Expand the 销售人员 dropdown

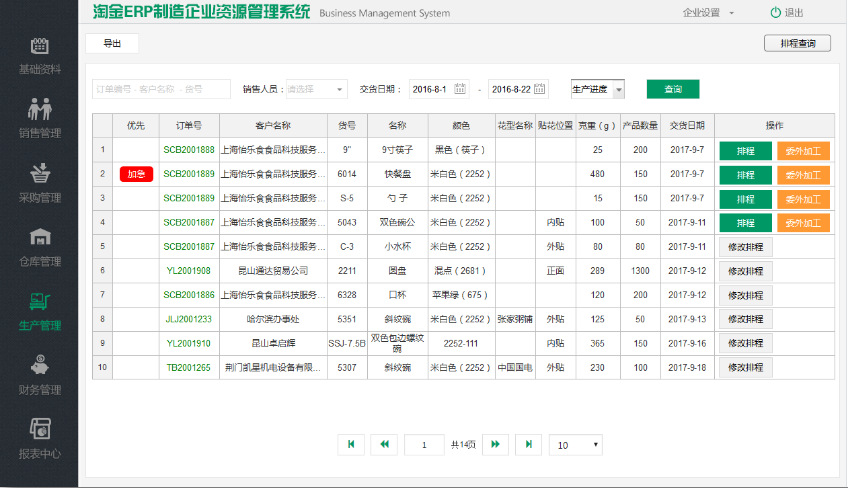(316, 89)
